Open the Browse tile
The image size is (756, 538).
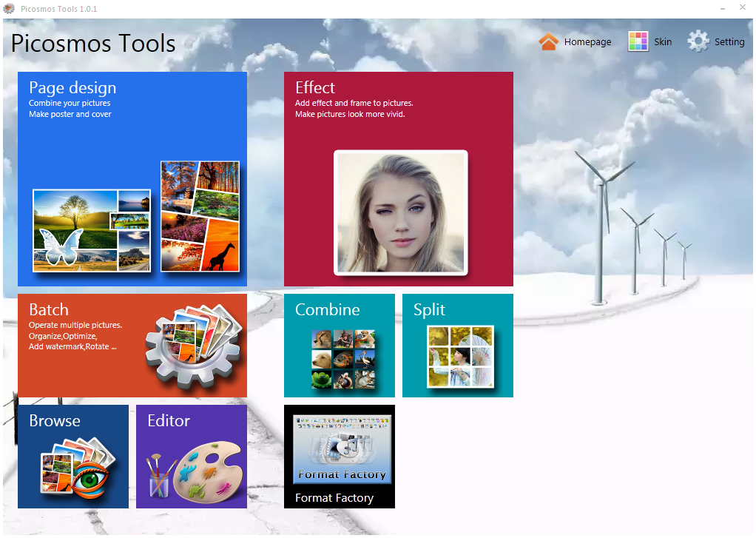click(73, 457)
